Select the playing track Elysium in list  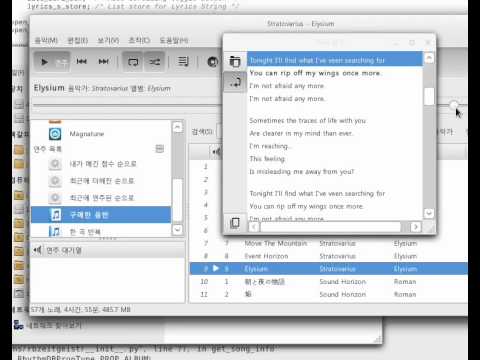pyautogui.click(x=328, y=269)
